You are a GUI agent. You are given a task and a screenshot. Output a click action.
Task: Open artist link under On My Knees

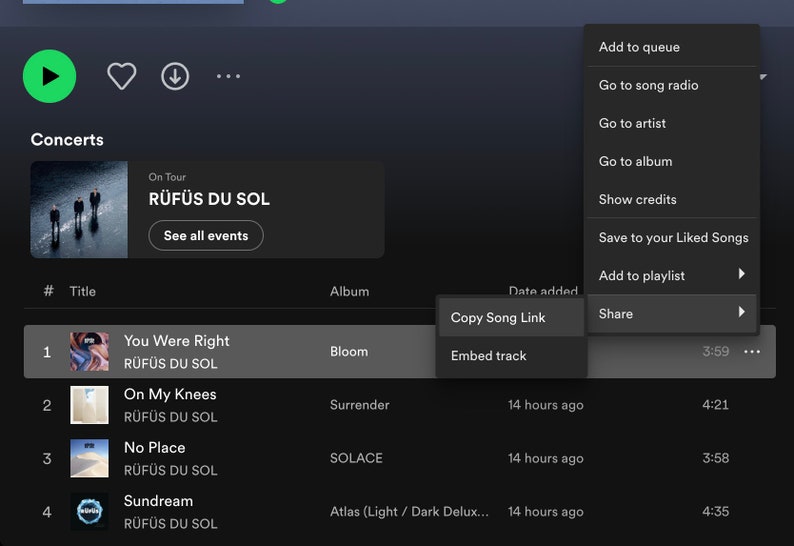pyautogui.click(x=171, y=417)
